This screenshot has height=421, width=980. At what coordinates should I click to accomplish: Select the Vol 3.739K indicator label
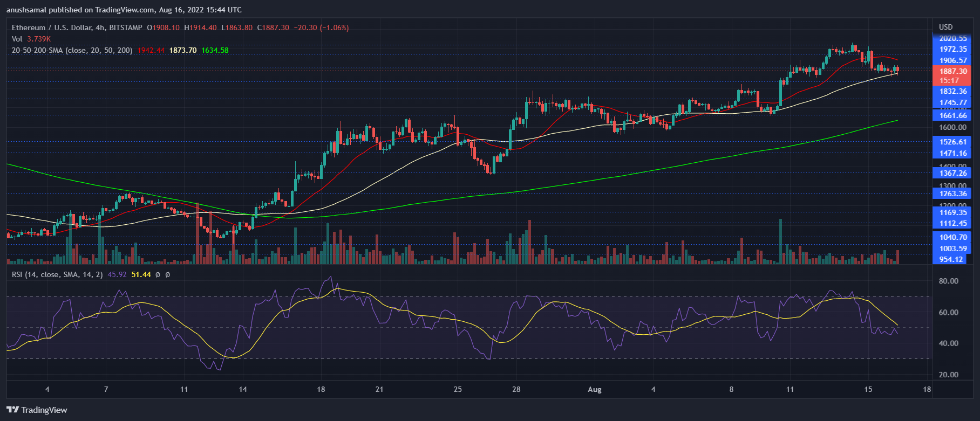pyautogui.click(x=31, y=39)
